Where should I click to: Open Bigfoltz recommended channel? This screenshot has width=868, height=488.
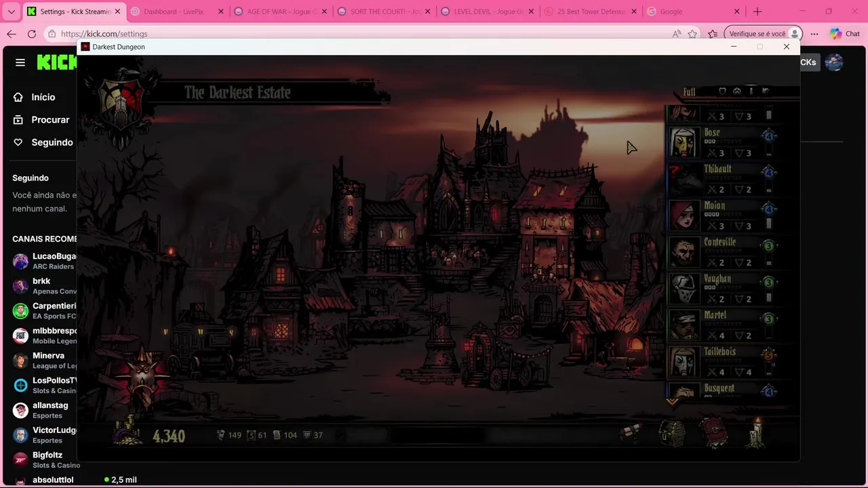click(44, 460)
